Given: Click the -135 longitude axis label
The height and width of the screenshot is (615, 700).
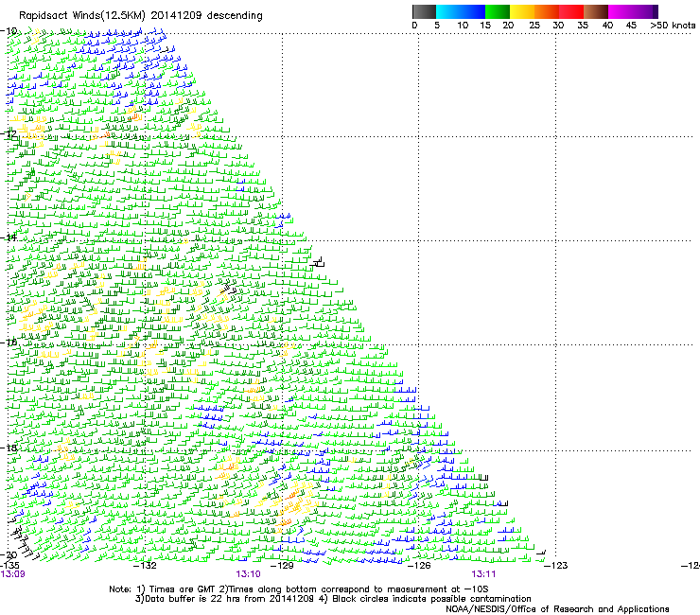Looking at the screenshot, I should coord(9,566).
